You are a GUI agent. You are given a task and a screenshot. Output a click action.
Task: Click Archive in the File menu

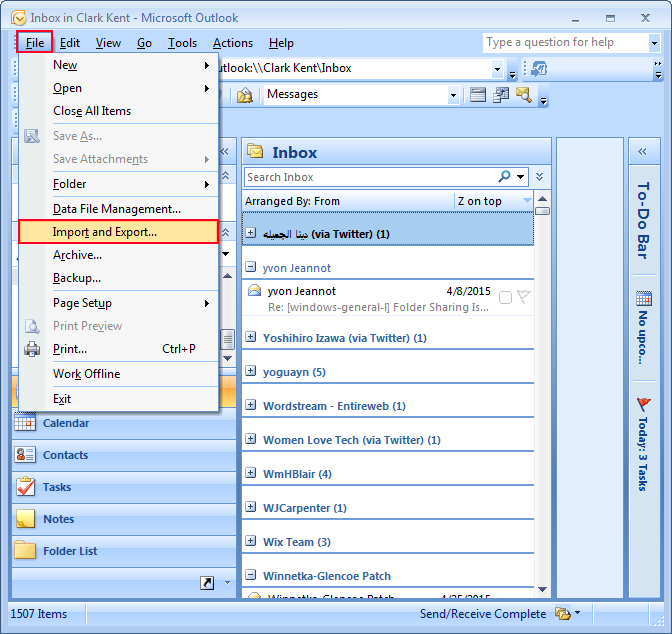coord(119,255)
